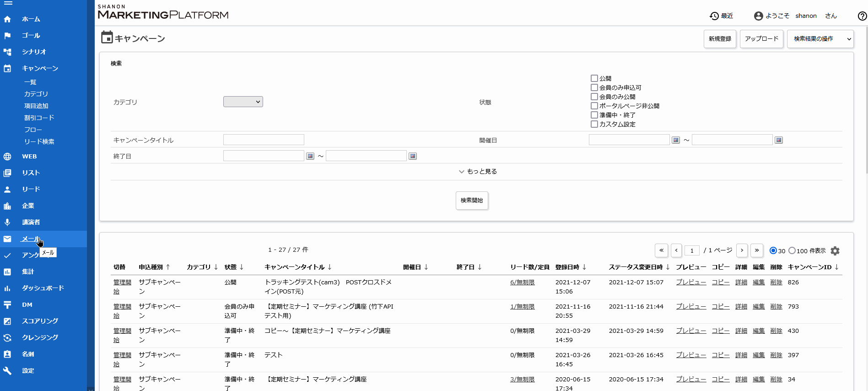
Task: Click the アップロード button
Action: (761, 39)
